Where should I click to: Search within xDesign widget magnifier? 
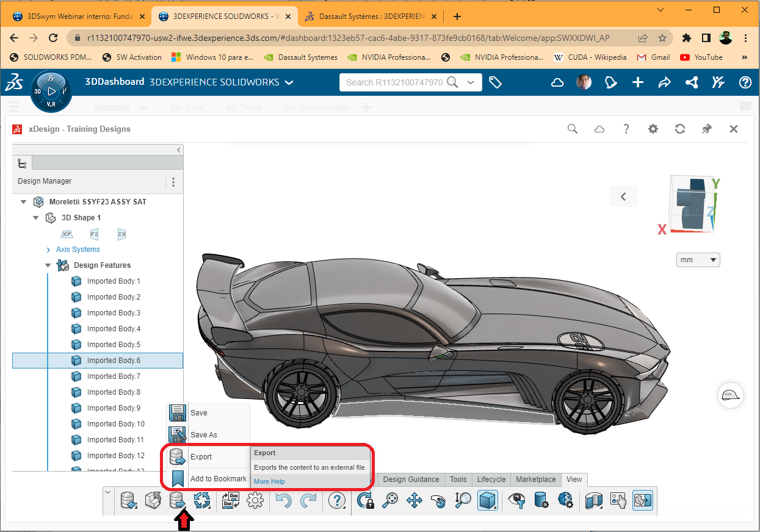(x=573, y=129)
